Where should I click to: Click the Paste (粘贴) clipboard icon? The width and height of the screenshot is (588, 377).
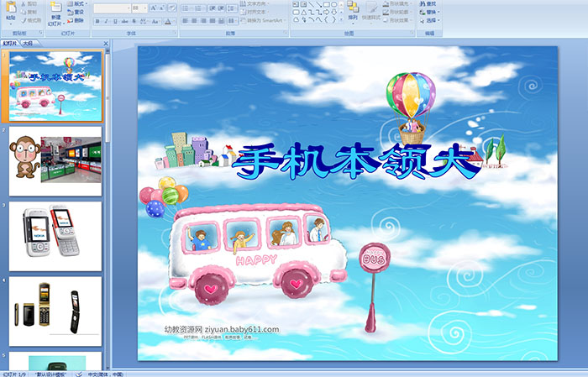pyautogui.click(x=11, y=8)
